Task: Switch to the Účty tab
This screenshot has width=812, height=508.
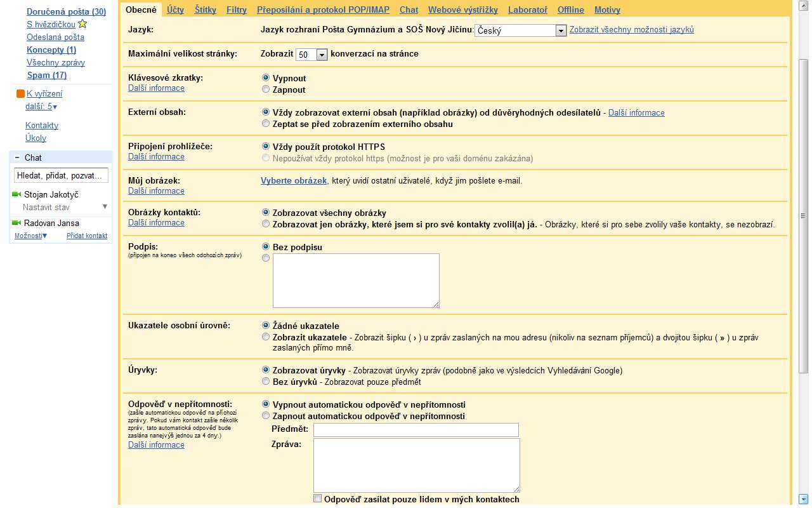Action: (x=176, y=10)
